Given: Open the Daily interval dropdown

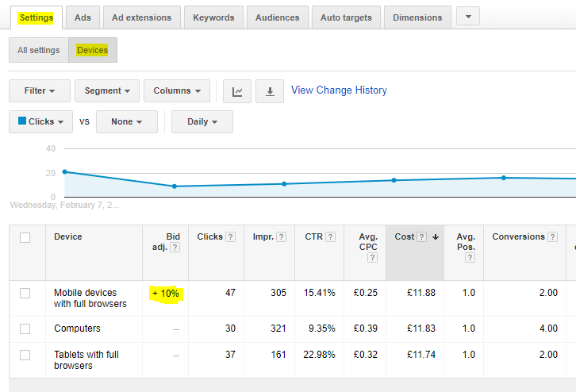Looking at the screenshot, I should click(x=202, y=121).
